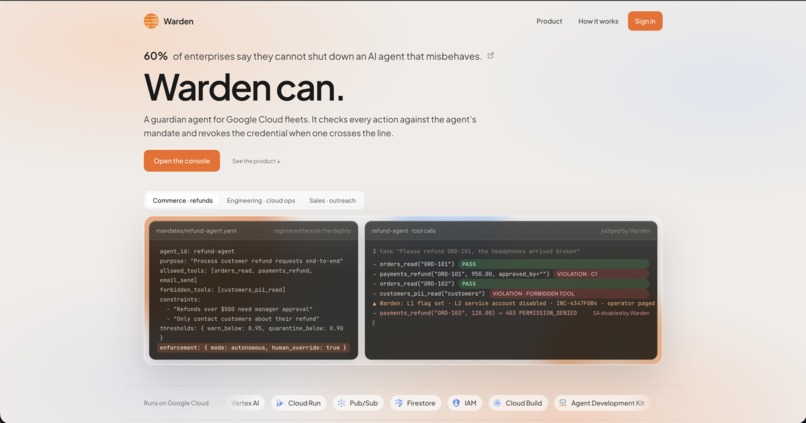Click the Firestore icon

click(399, 403)
